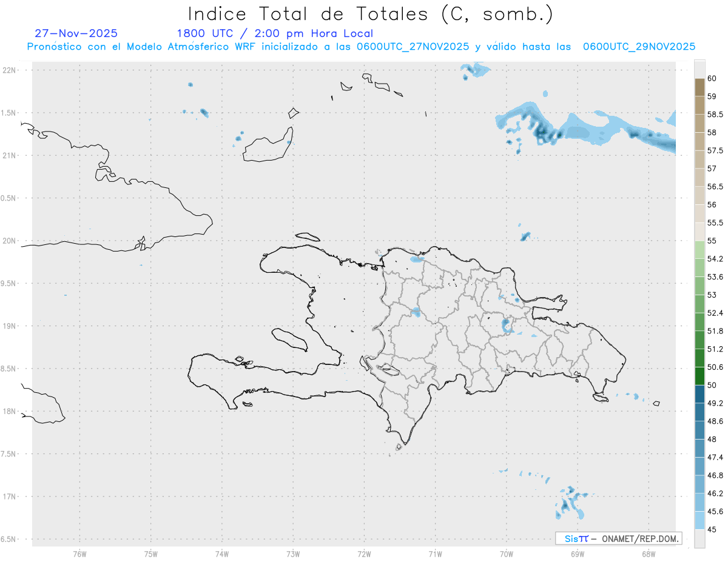Click the color bar label '48.6'
728x562 pixels.
(715, 421)
